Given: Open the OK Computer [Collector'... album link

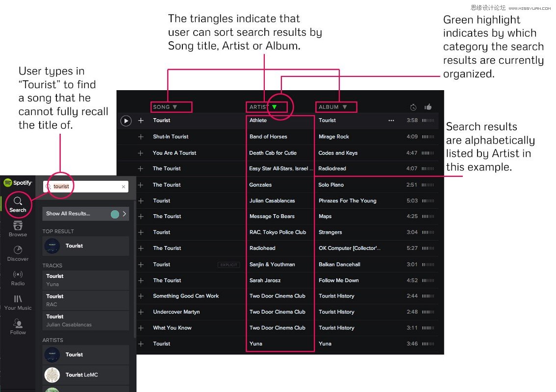Looking at the screenshot, I should tap(350, 248).
